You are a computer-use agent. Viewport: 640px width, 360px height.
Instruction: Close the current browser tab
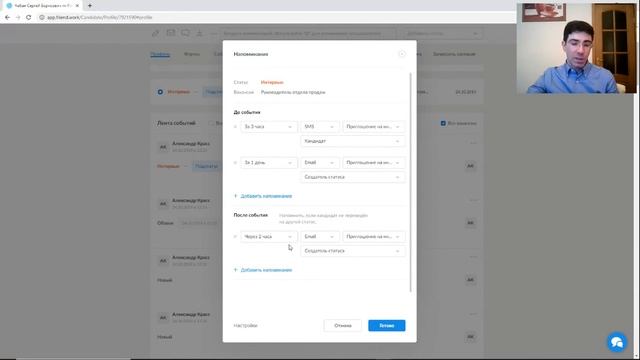77,6
